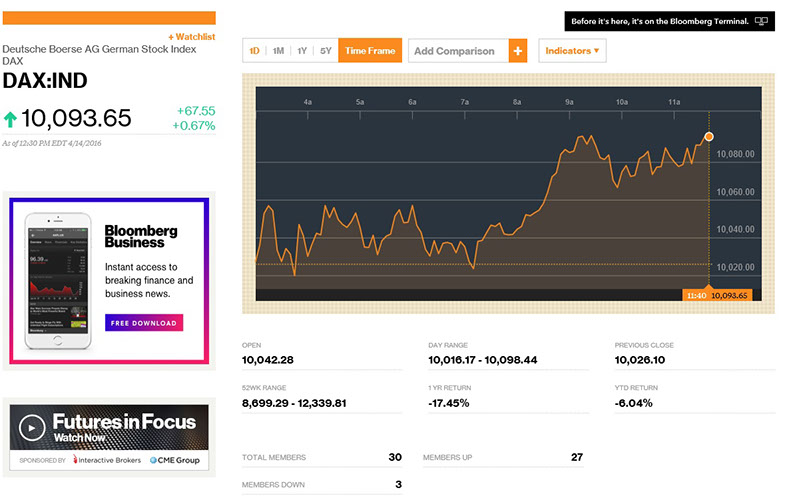This screenshot has width=793, height=498.
Task: Click the timestamp As of 12:30 PM EDT
Action: 52,143
